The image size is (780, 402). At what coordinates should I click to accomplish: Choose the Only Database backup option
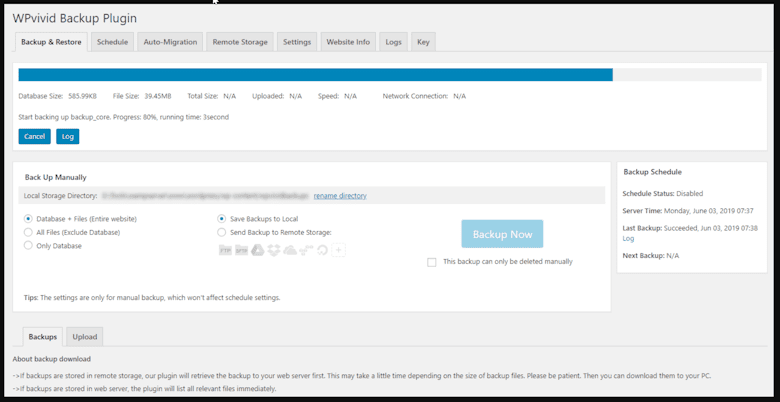[x=28, y=245]
